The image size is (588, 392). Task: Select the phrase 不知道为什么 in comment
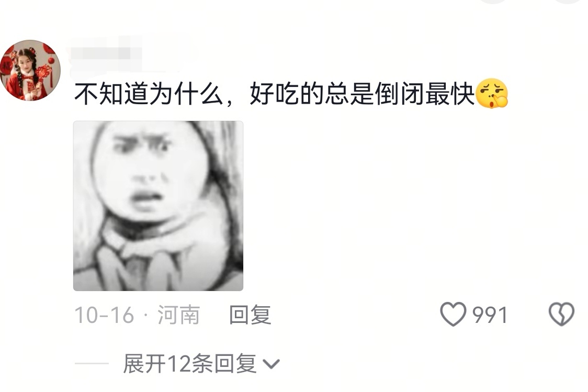coord(149,94)
